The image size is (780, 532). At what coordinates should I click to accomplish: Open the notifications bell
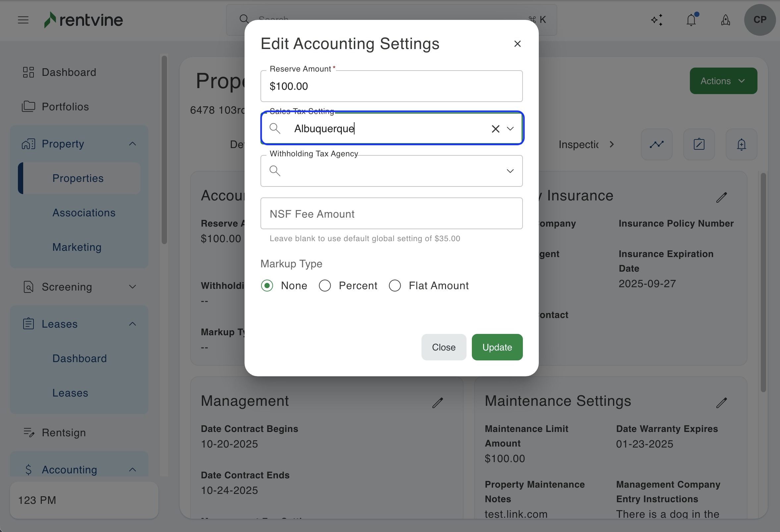point(691,20)
